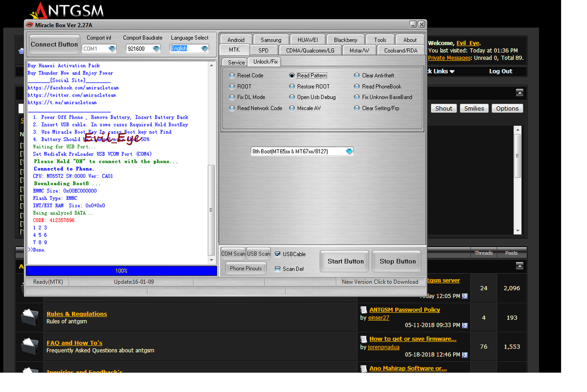The image size is (587, 392).
Task: Select the Read Pattern radio option
Action: (x=308, y=75)
